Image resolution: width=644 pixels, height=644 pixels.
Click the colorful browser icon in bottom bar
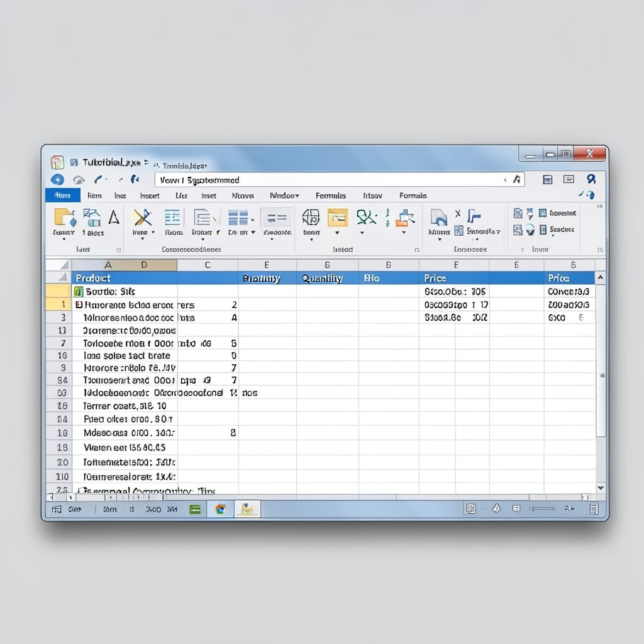click(x=221, y=509)
